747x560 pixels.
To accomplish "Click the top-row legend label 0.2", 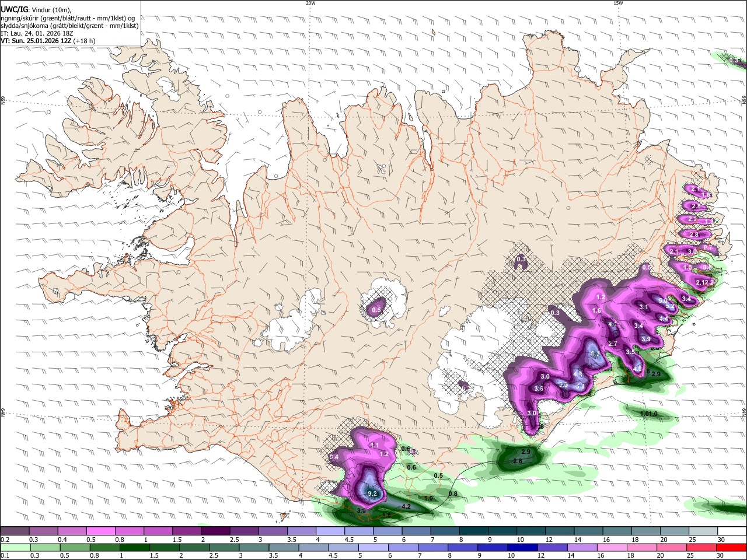I will point(5,540).
